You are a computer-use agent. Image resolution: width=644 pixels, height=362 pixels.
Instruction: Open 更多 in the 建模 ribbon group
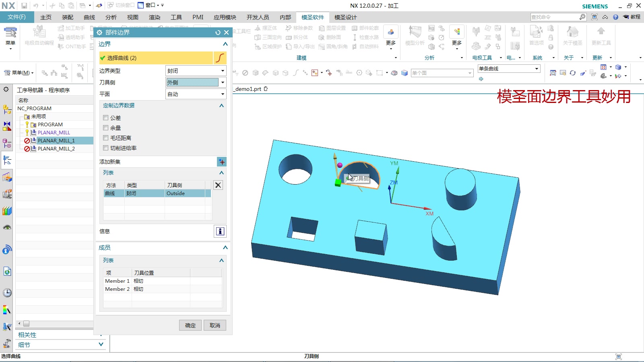[391, 38]
